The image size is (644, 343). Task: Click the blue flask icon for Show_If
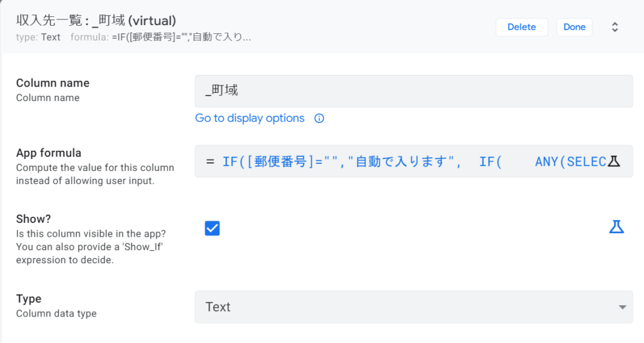pos(616,227)
